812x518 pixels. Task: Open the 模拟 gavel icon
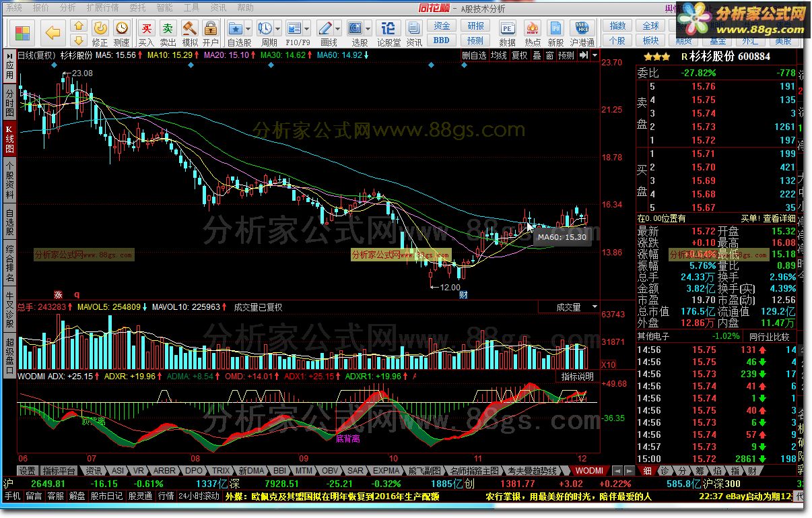pos(190,28)
